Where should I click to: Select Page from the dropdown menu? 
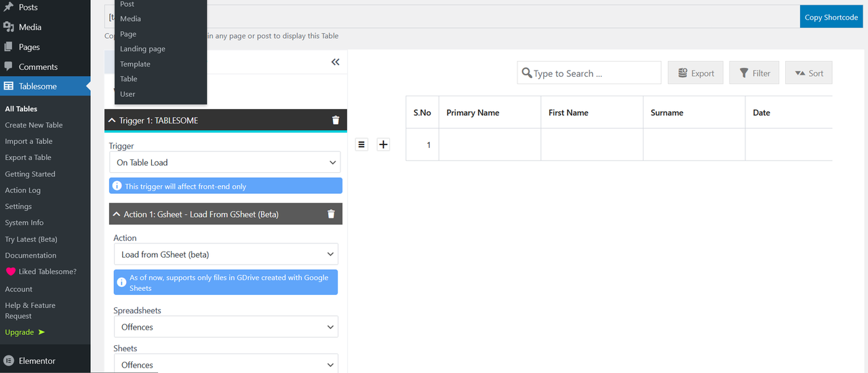(x=161, y=34)
